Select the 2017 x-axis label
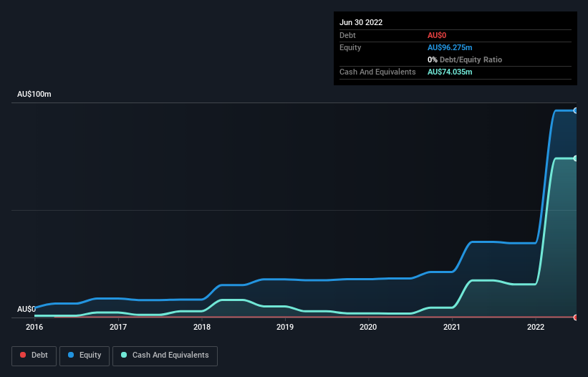Viewport: 588px width, 377px height. (x=118, y=327)
